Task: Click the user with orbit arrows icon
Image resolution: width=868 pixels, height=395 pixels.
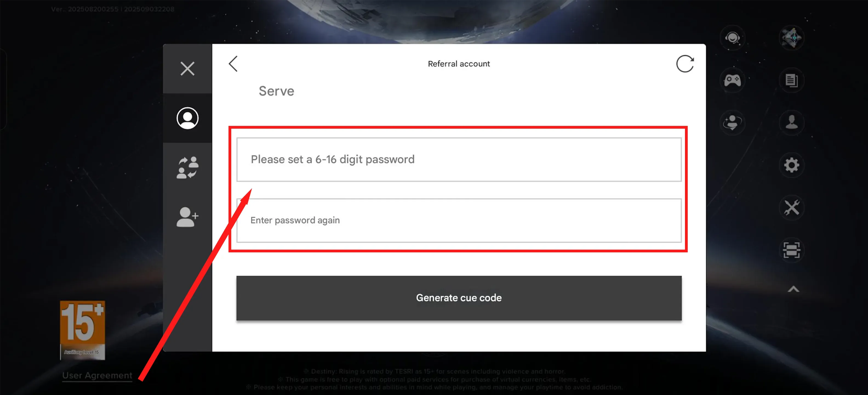Action: pos(732,122)
